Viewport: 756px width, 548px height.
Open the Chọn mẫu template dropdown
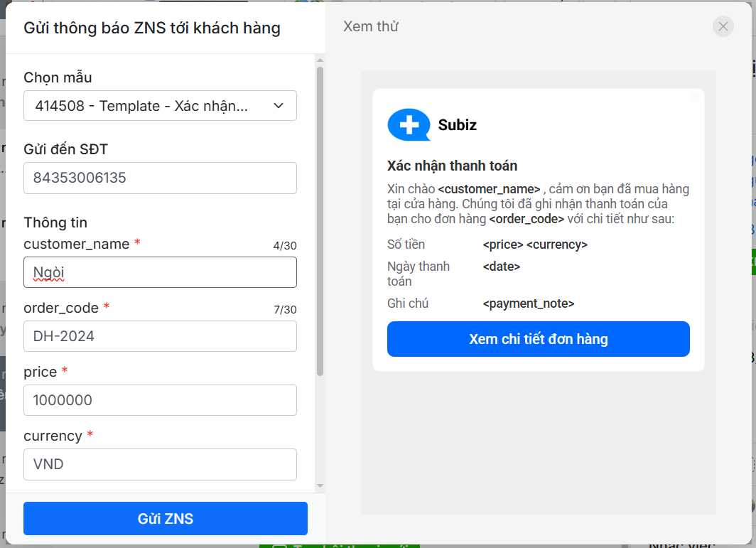[160, 106]
